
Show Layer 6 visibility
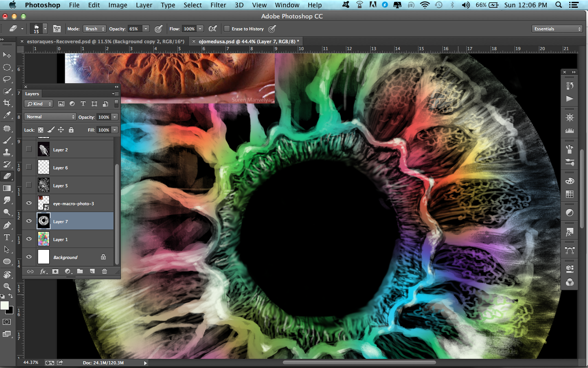click(29, 167)
